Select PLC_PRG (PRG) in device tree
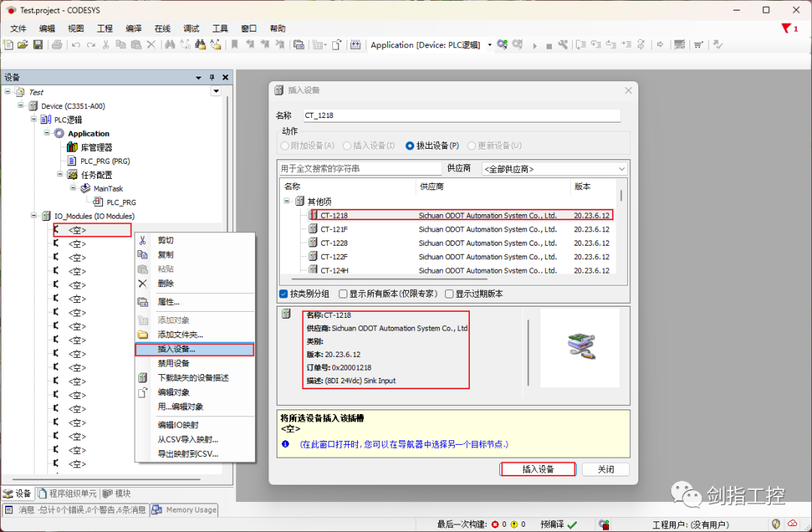This screenshot has height=532, width=812. 105,161
